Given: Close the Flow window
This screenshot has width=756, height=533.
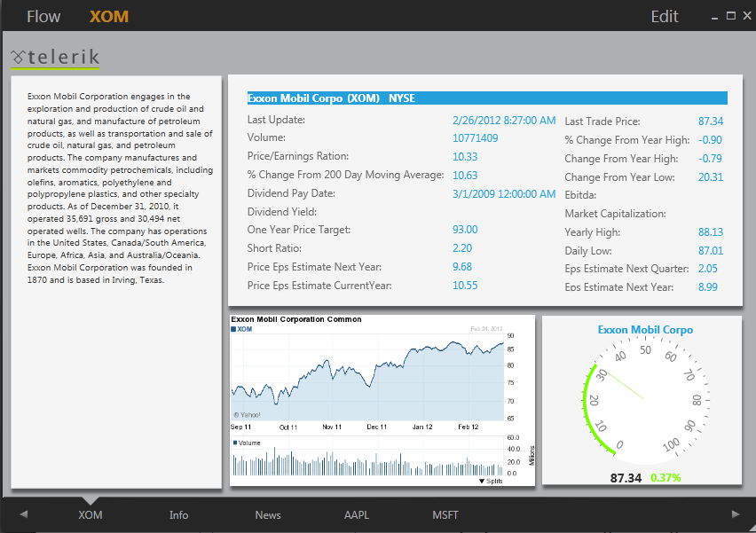Looking at the screenshot, I should [747, 16].
